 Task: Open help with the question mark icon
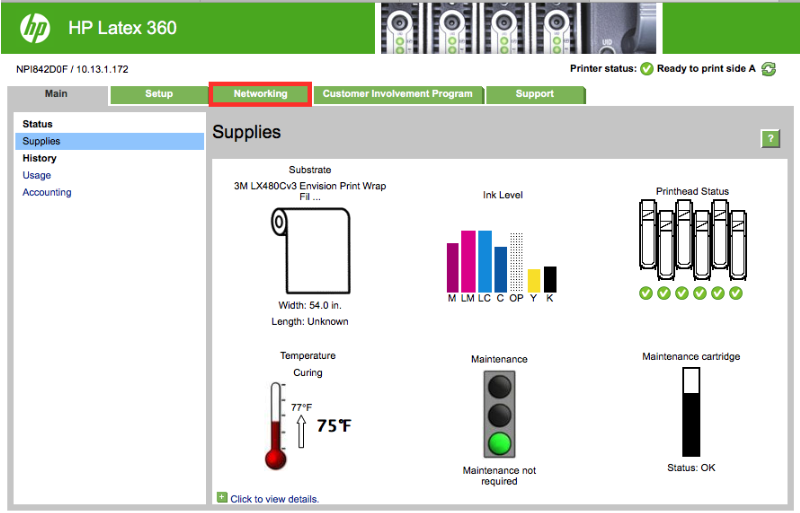(770, 139)
